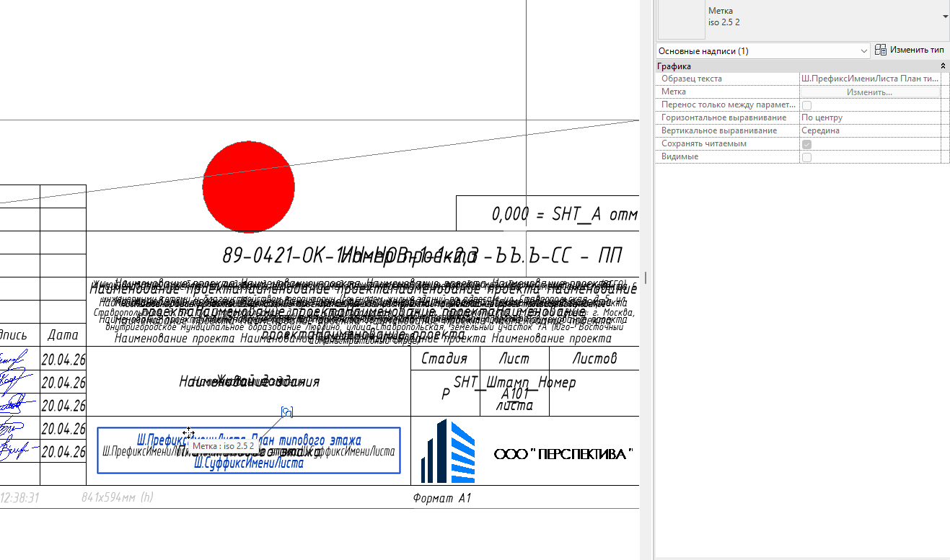Viewport: 950px width, 560px height.
Task: Open the type selector dropdown arrow
Action: pyautogui.click(x=945, y=16)
